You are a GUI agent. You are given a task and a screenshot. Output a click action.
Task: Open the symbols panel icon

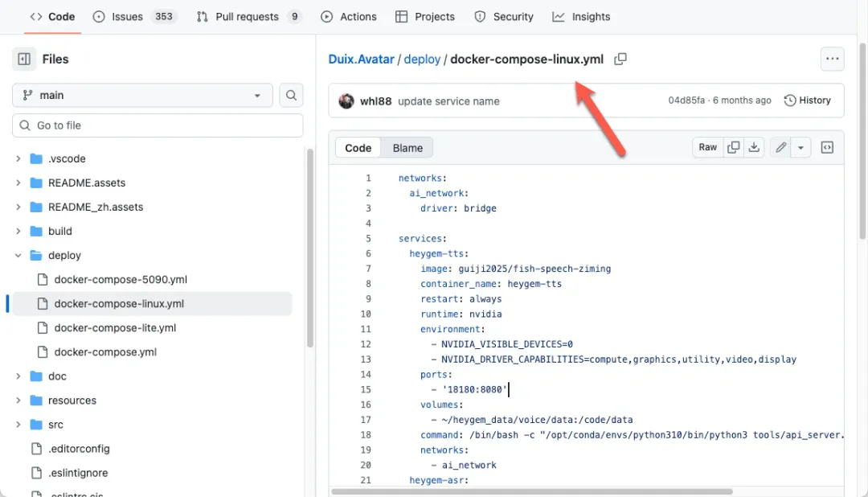tap(827, 147)
